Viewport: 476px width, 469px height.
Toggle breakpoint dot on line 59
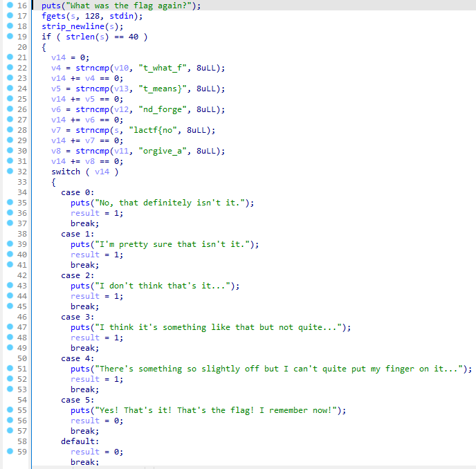10,451
